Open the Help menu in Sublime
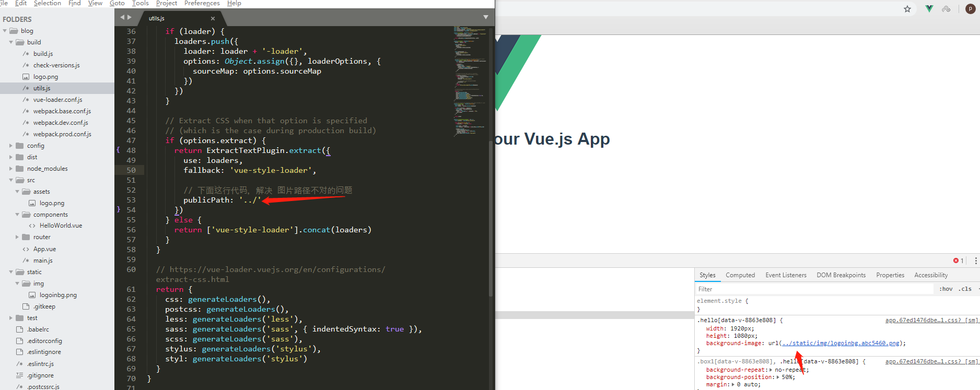Viewport: 980px width, 390px height. point(234,3)
